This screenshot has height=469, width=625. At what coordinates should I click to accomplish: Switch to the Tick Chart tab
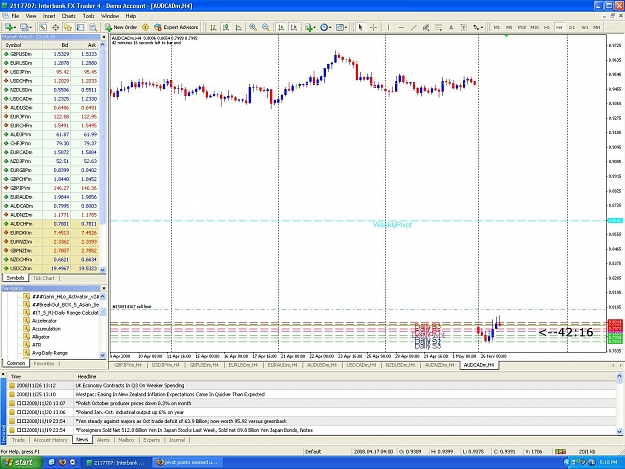pyautogui.click(x=43, y=278)
